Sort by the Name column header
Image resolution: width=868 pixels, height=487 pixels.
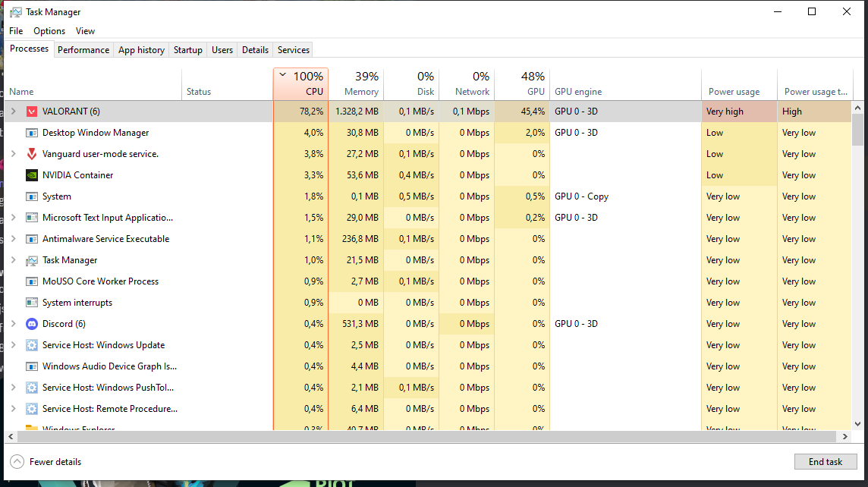tap(93, 84)
